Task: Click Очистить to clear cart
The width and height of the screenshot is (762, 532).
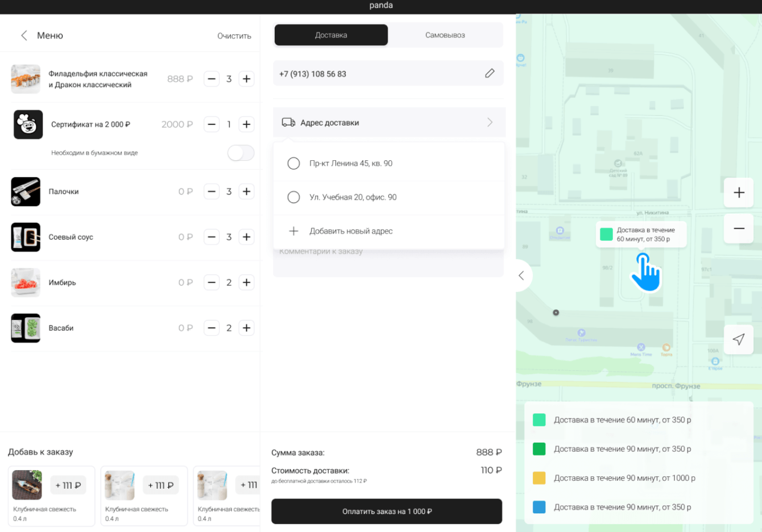Action: pos(234,36)
